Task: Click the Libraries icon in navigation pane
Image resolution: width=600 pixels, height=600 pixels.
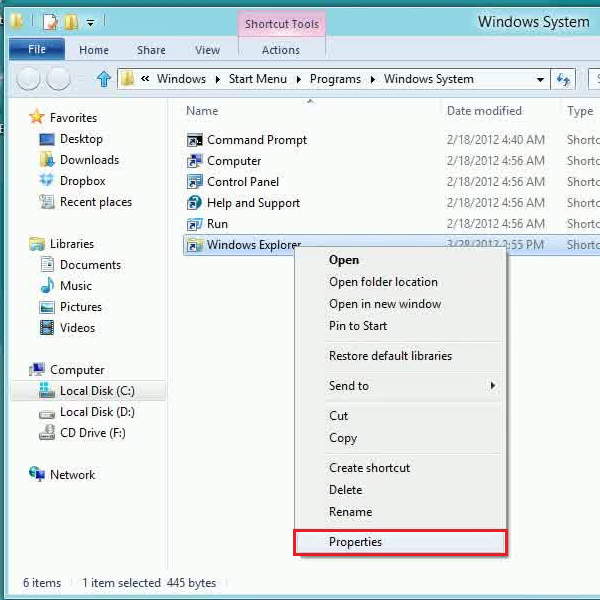Action: pyautogui.click(x=37, y=244)
